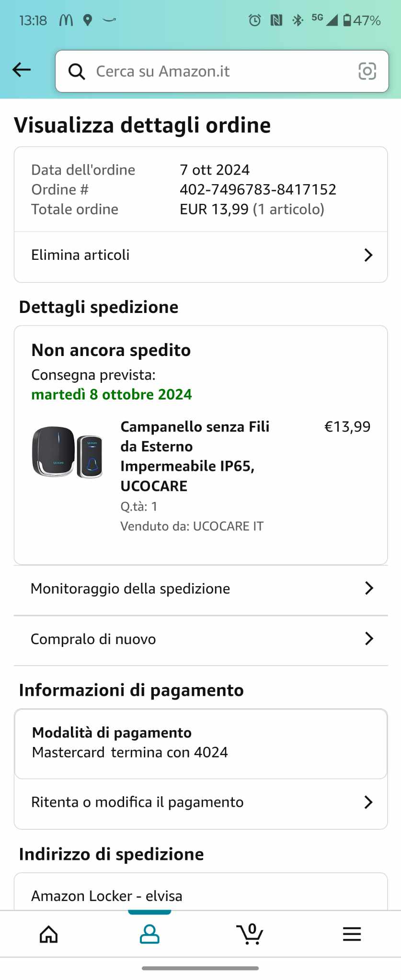This screenshot has width=401, height=980.
Task: Tap the magnifying glass search icon
Action: click(x=77, y=71)
